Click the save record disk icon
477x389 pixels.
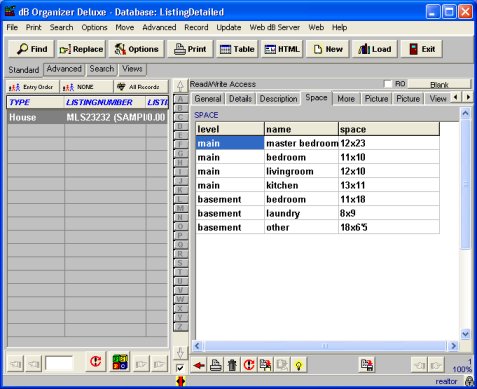pos(367,365)
